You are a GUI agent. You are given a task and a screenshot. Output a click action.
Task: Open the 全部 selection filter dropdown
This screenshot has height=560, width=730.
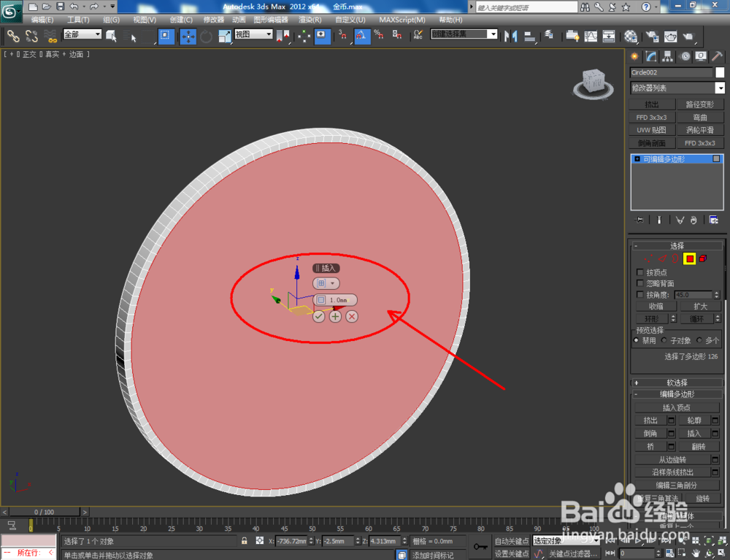click(x=82, y=34)
